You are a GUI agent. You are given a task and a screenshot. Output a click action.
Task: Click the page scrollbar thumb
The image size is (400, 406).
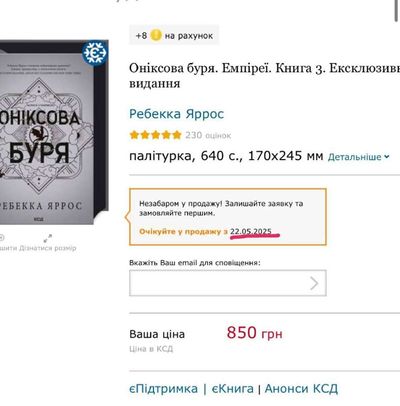click(397, 10)
